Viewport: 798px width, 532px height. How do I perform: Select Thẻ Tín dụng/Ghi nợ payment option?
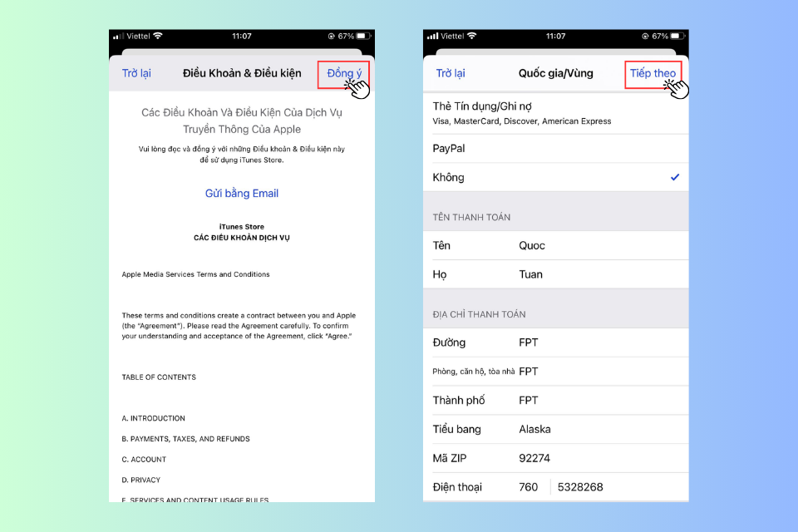556,113
